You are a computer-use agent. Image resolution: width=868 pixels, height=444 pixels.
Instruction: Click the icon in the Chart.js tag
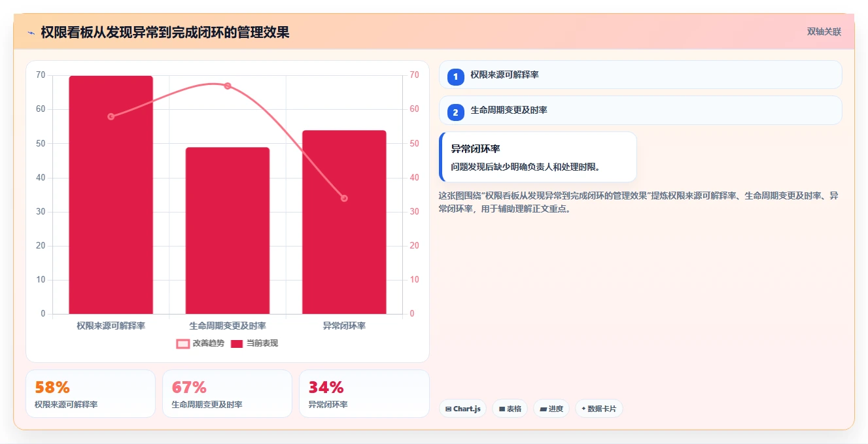448,409
